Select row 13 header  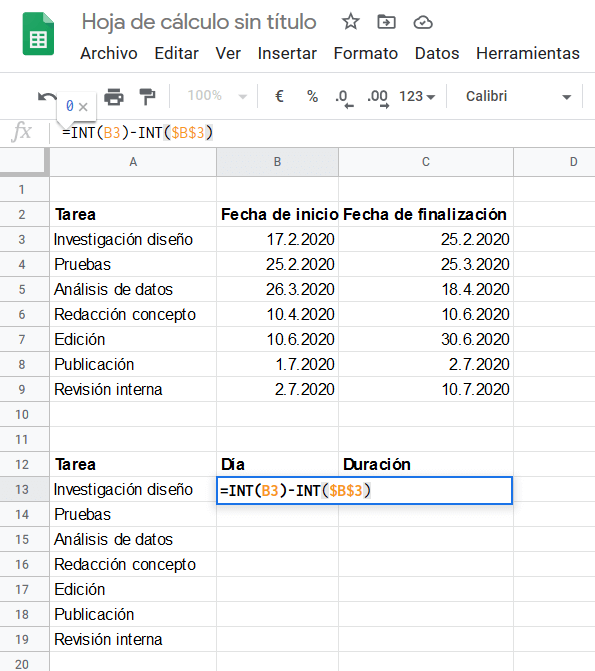[22, 489]
